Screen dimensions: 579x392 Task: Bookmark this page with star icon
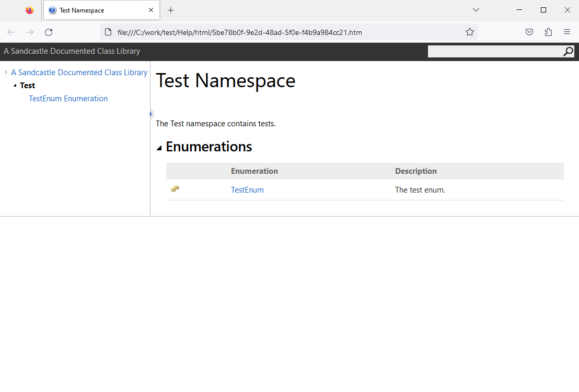(470, 32)
